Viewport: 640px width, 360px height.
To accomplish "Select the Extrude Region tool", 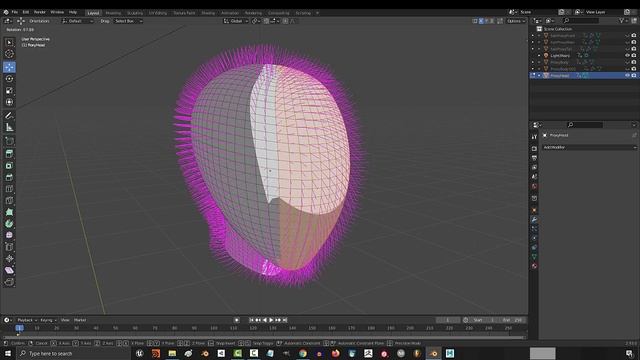I will pyautogui.click(x=9, y=154).
